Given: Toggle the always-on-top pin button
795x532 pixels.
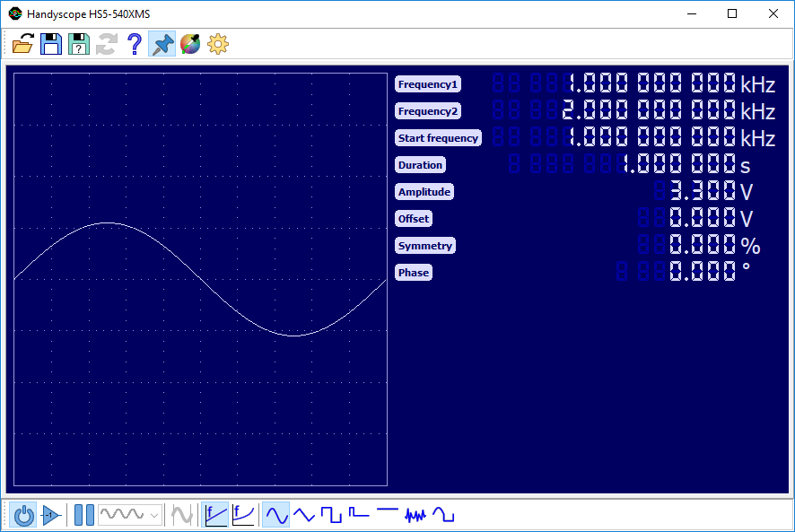Looking at the screenshot, I should [162, 43].
